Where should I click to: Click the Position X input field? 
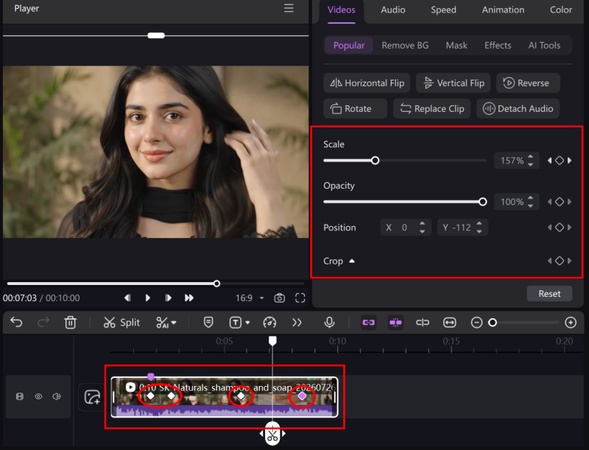(x=406, y=228)
